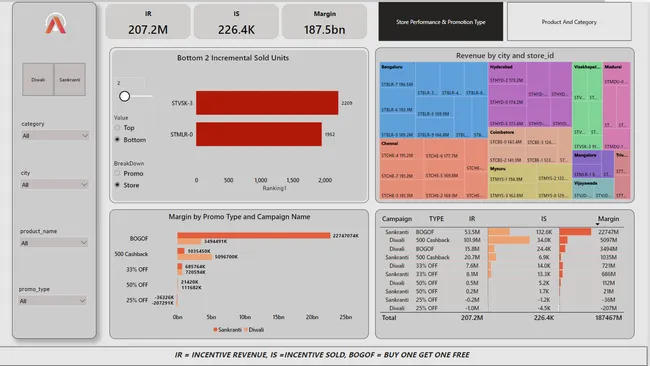Click the 50% OFF axis label
The image size is (650, 366).
click(x=137, y=285)
